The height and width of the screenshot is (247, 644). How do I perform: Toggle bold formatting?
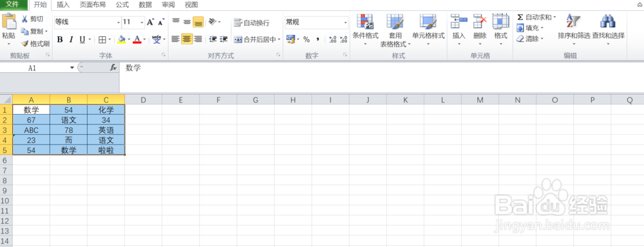pos(60,39)
